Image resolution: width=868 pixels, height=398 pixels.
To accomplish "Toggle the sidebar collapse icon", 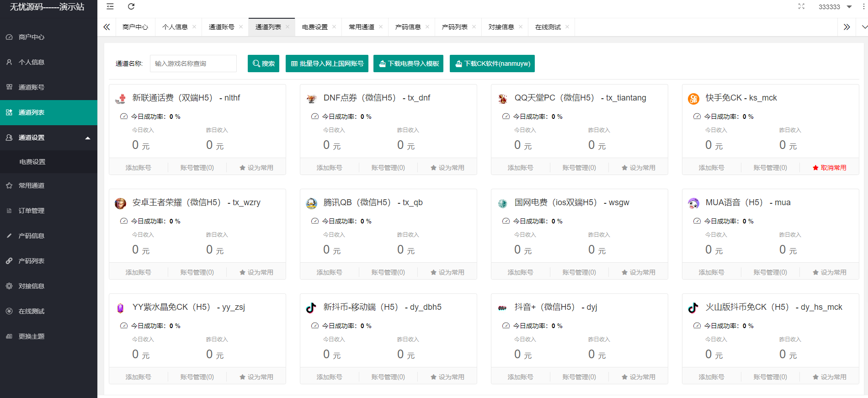I will (x=110, y=6).
